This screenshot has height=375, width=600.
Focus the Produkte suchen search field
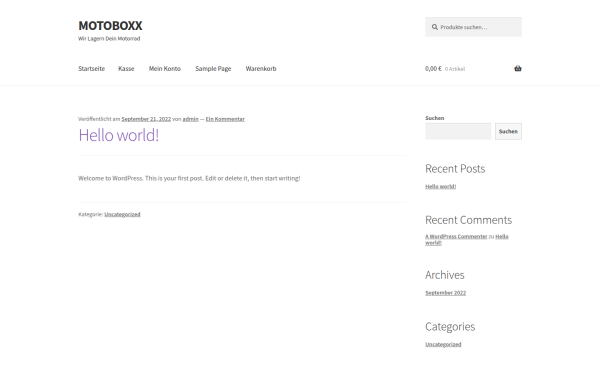[x=473, y=27]
